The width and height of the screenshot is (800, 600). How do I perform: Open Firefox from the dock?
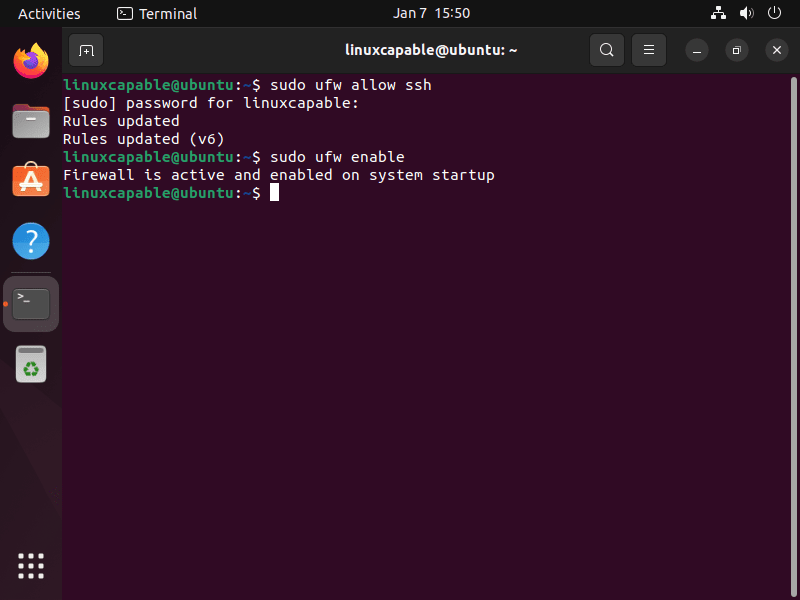click(x=30, y=61)
